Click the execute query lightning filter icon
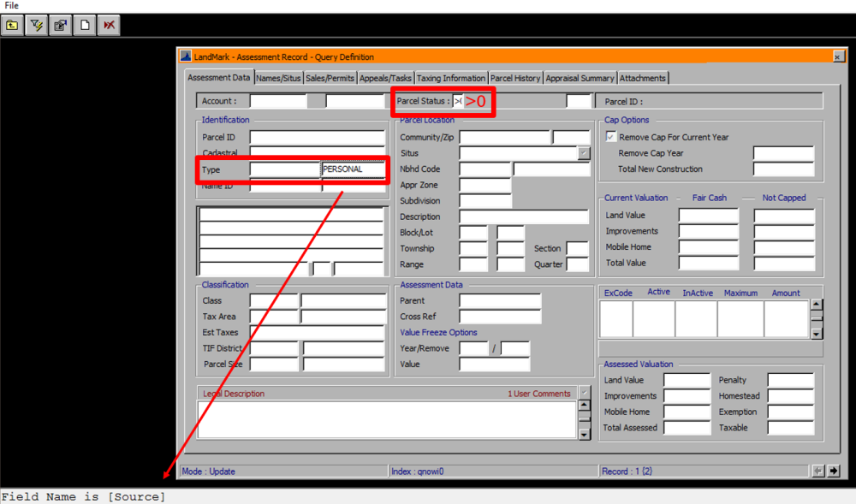 point(35,25)
